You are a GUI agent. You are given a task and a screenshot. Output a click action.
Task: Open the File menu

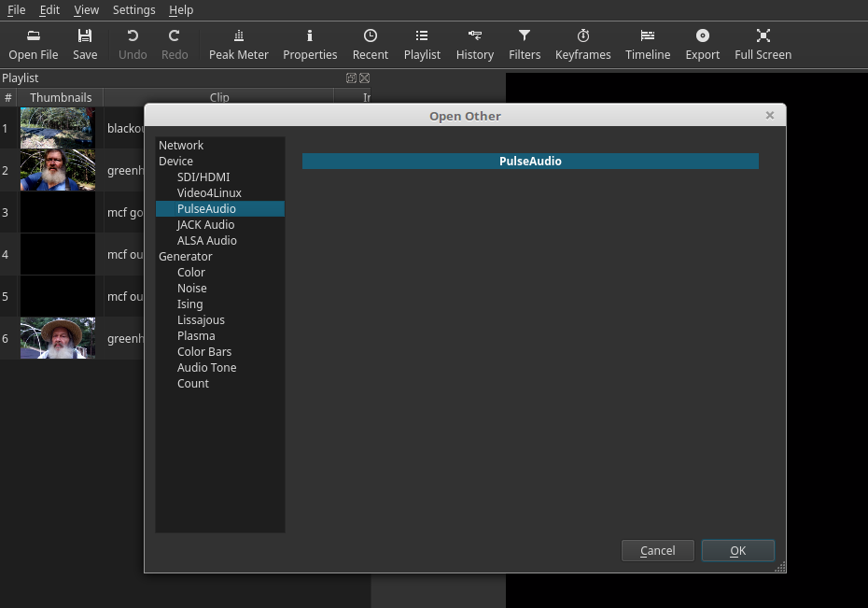16,10
